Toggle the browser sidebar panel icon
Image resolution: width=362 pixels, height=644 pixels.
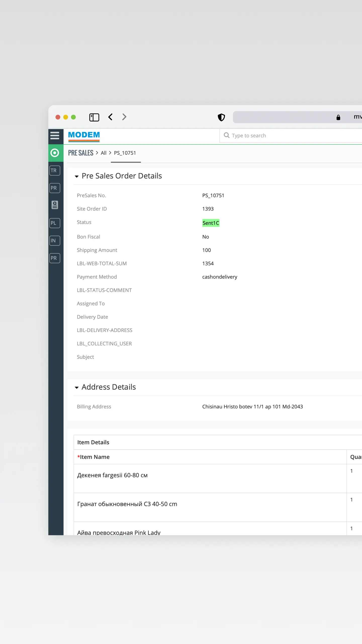tap(94, 117)
